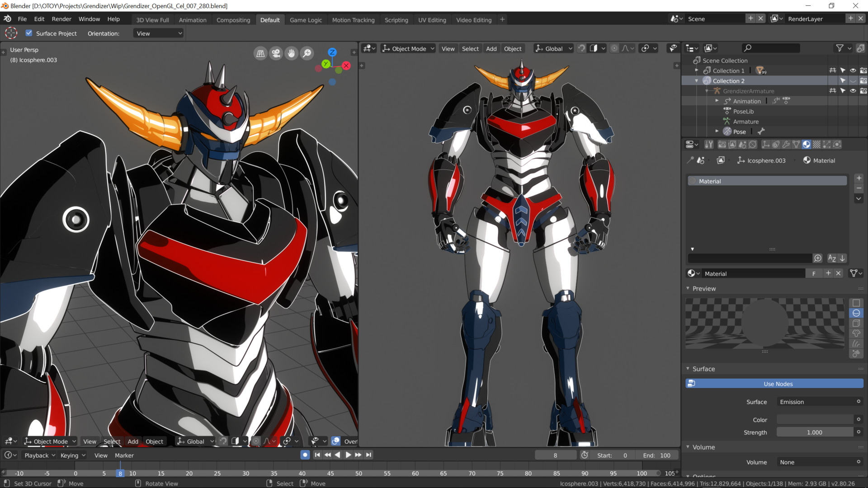Click the zoom magnifier icon in left viewport
This screenshot has width=868, height=488.
coord(307,53)
